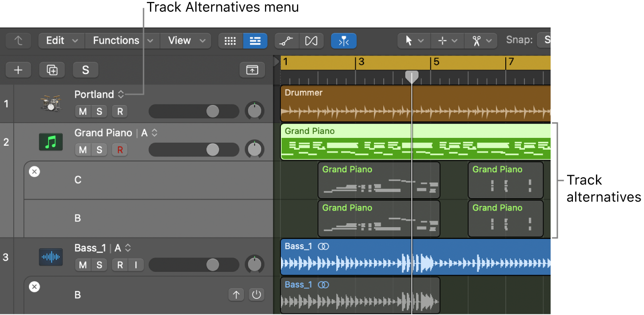The image size is (644, 315).
Task: Click the Bass_1 waveform track icon
Action: (x=51, y=257)
